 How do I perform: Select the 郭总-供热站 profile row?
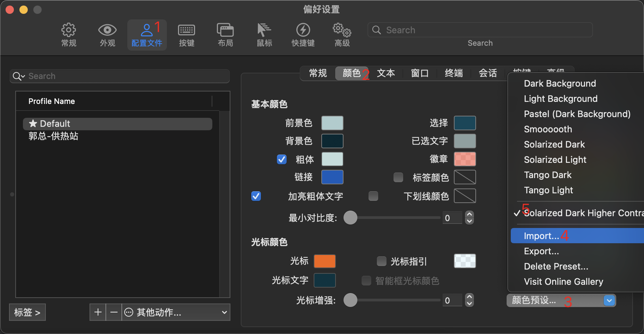point(118,136)
